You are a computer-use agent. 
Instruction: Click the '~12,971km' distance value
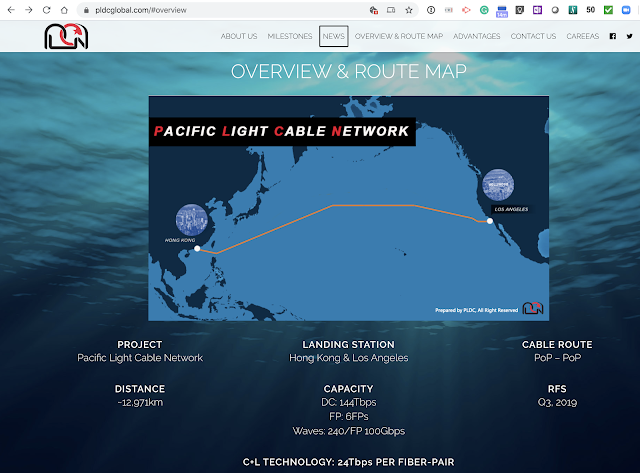click(140, 402)
